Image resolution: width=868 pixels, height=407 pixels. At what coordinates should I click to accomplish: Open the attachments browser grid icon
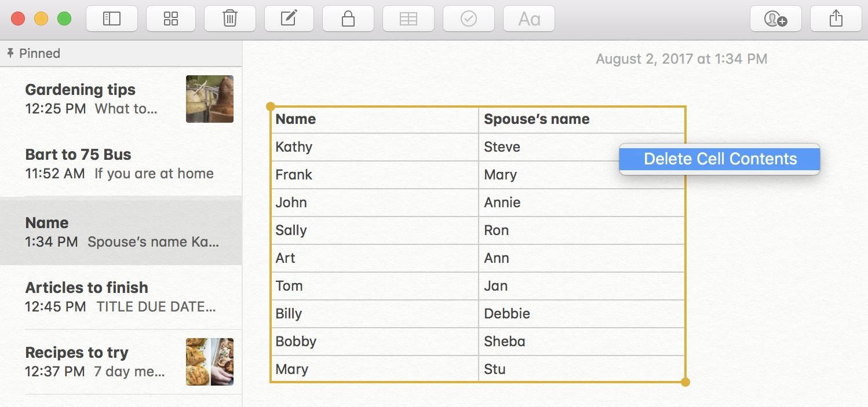(171, 19)
